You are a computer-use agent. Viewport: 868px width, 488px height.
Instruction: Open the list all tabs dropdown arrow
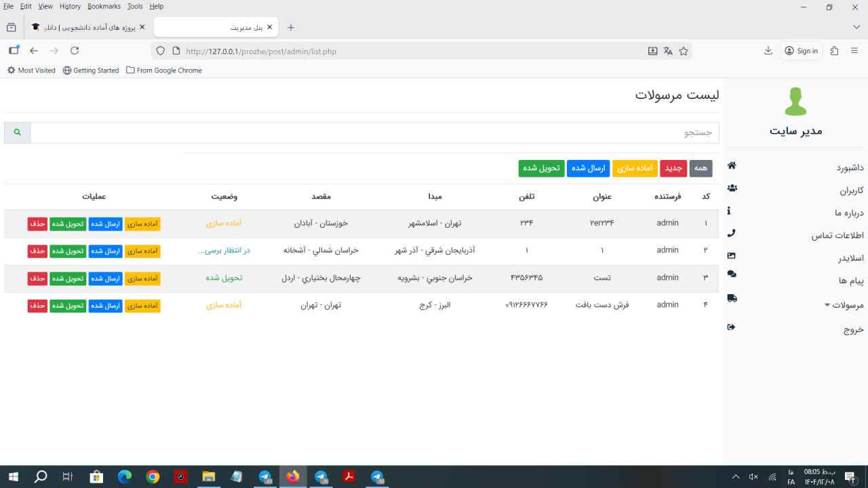[x=856, y=27]
